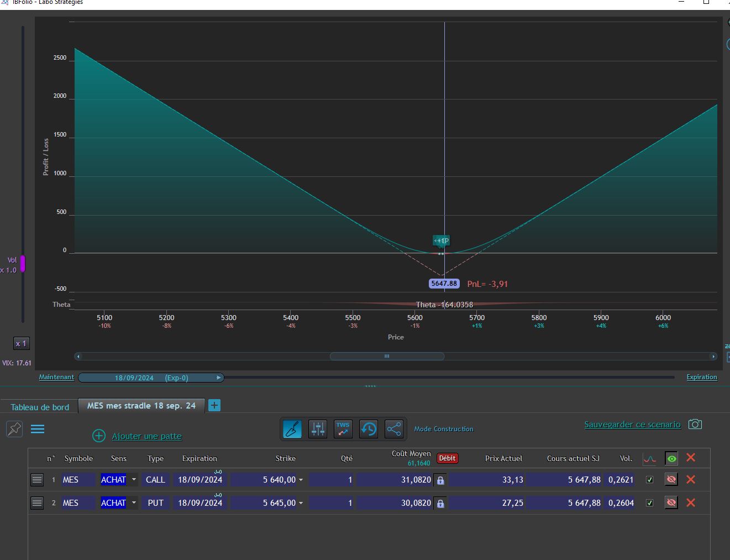Image resolution: width=730 pixels, height=560 pixels.
Task: Click the TWS chart icon
Action: pyautogui.click(x=343, y=429)
